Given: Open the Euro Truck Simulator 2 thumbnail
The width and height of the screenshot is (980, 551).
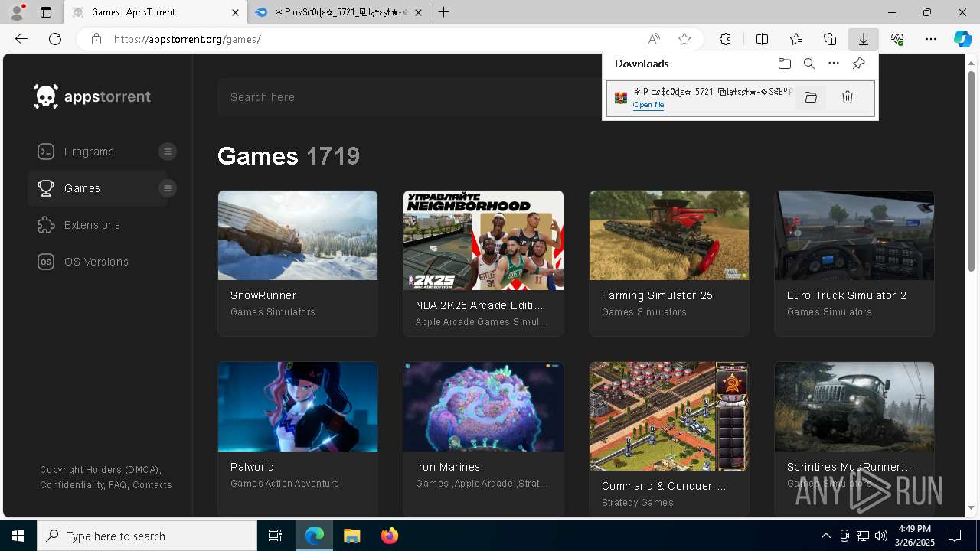Looking at the screenshot, I should pos(854,235).
